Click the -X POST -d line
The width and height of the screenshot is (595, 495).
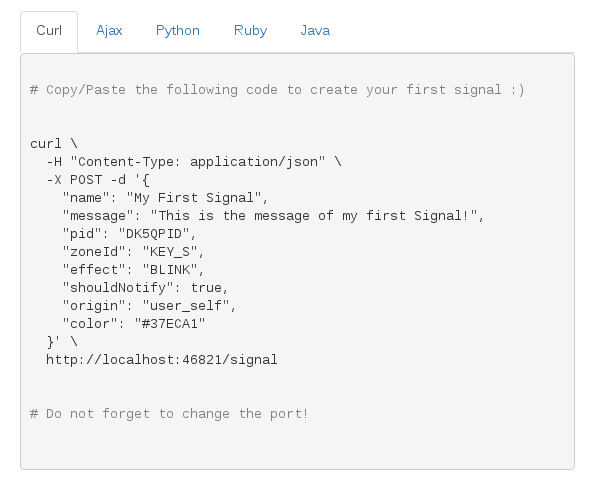pyautogui.click(x=98, y=180)
